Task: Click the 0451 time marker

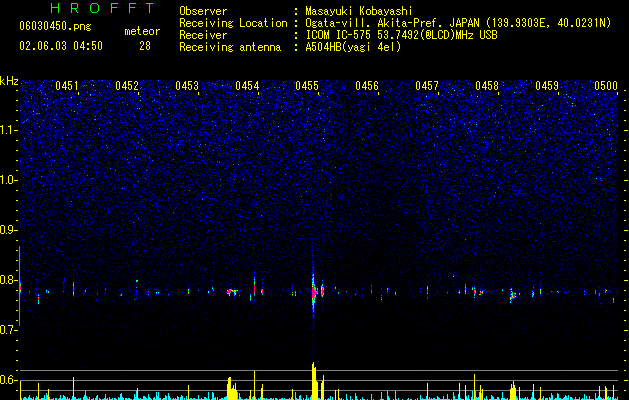Action: [x=67, y=86]
